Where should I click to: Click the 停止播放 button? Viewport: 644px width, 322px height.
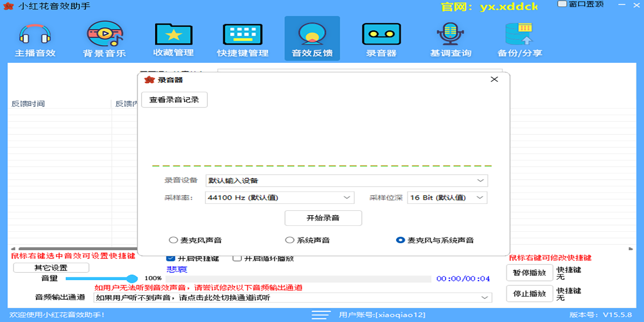[529, 294]
